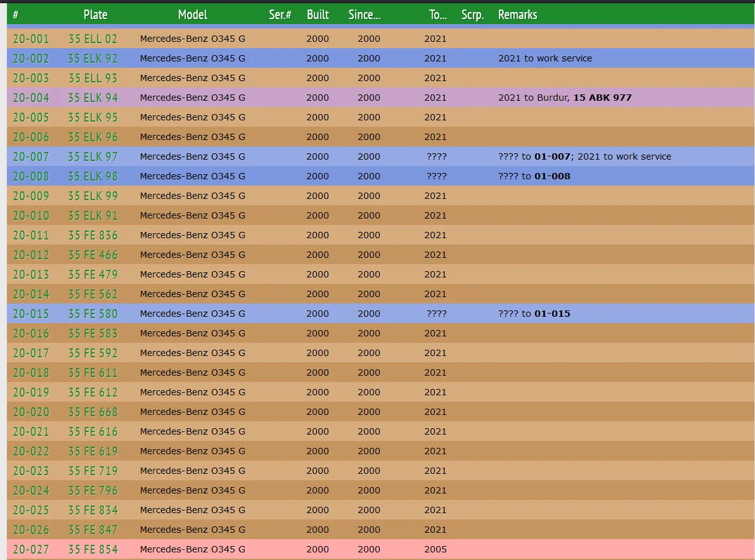Open fleet number 20-023 link

pyautogui.click(x=30, y=471)
